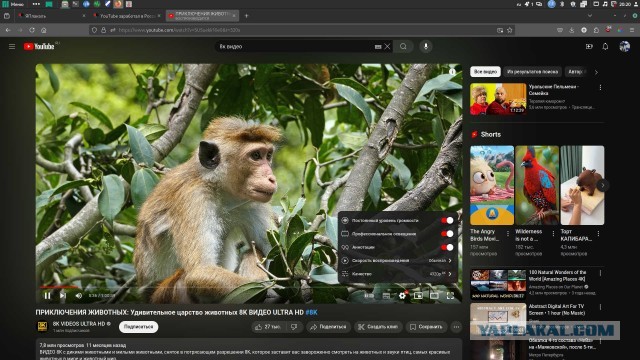Go to the browser home page
Viewport: 640px width, 360px height.
point(44,30)
